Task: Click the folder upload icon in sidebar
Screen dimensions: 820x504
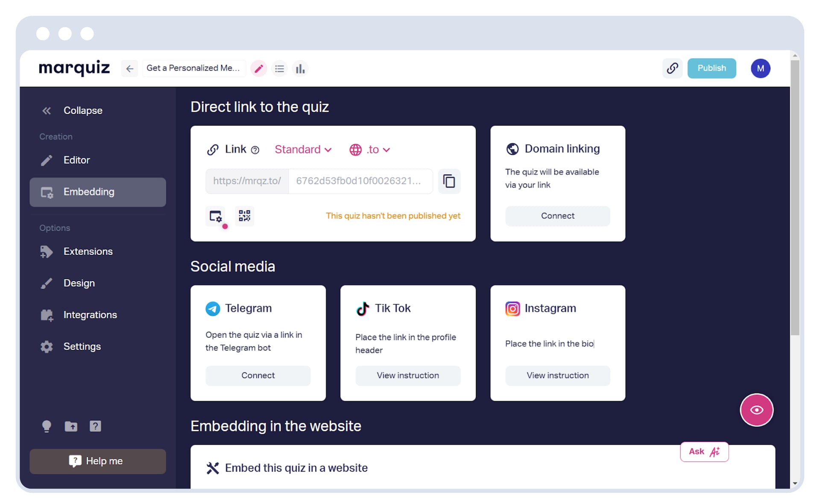Action: (71, 426)
